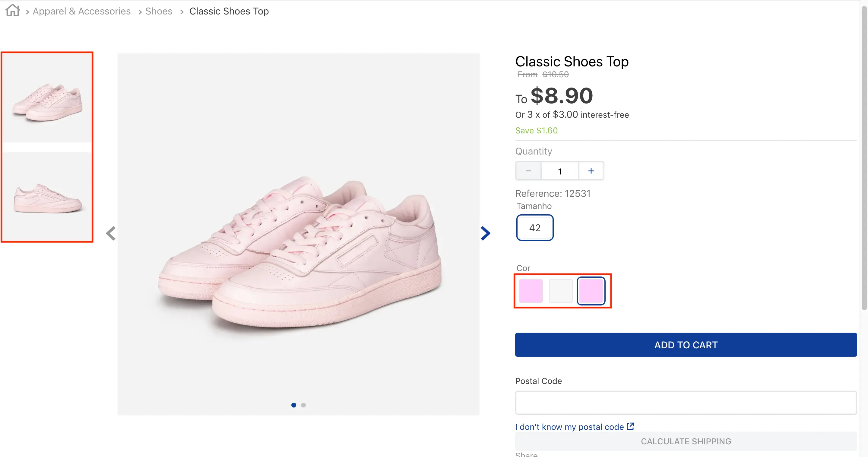Open the Shoes breadcrumb category
This screenshot has width=868, height=457.
158,11
